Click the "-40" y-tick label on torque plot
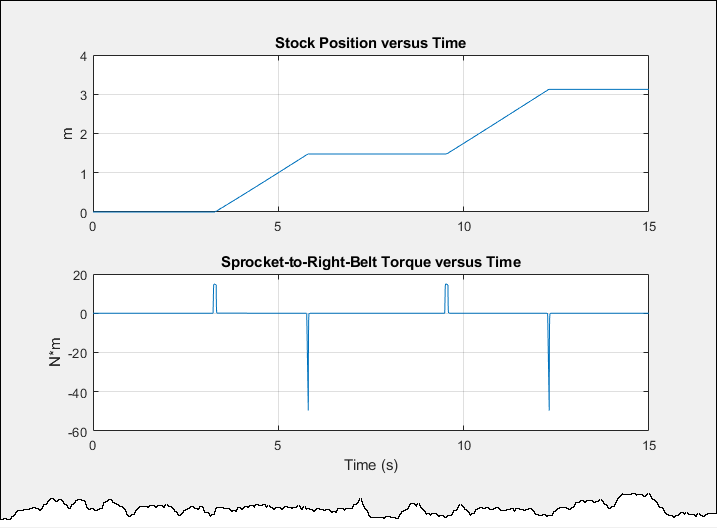Viewport: 717px width, 528px height. pos(76,392)
